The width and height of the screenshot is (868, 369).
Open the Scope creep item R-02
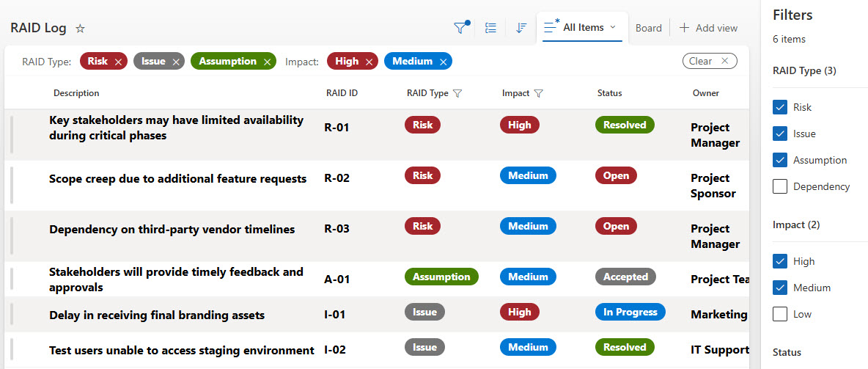click(177, 178)
